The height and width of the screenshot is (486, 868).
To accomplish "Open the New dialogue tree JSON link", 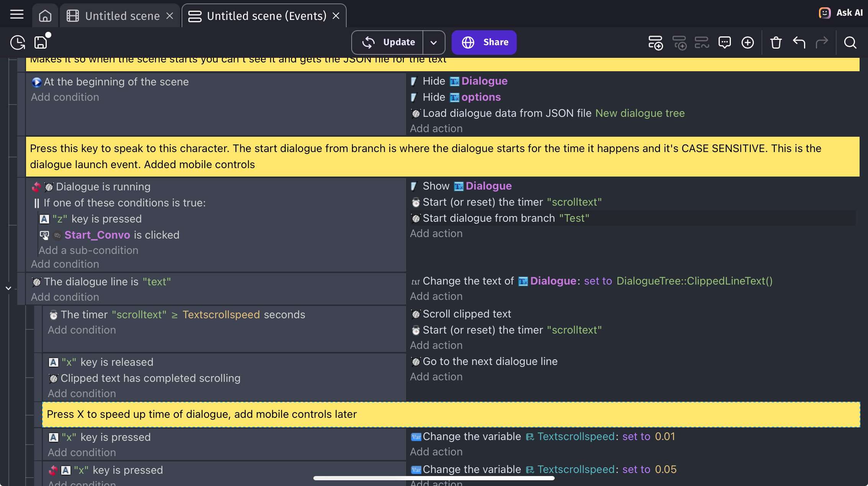I will click(x=640, y=113).
